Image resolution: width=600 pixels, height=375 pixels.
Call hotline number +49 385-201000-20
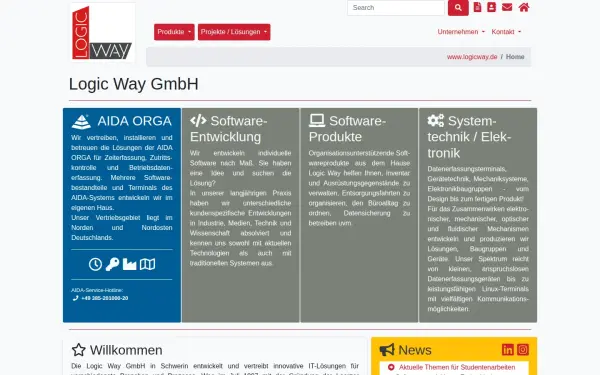coord(104,298)
